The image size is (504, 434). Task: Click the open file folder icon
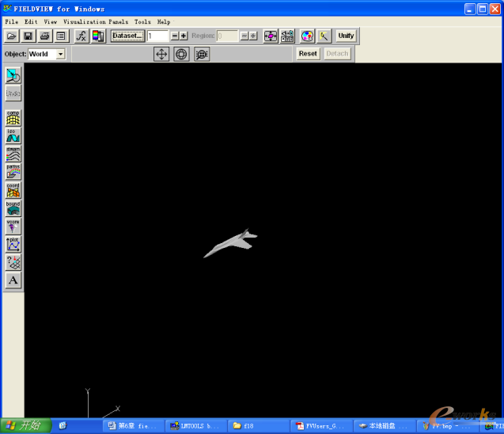pos(12,36)
